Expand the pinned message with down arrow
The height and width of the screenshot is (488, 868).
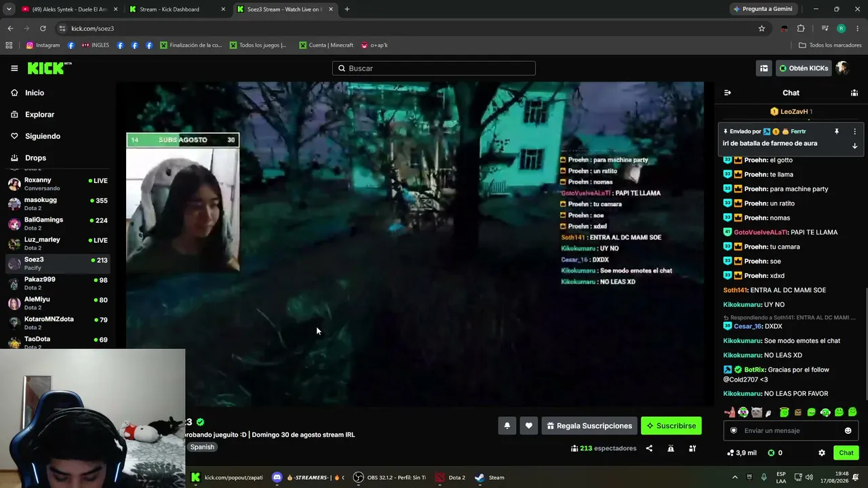[854, 146]
